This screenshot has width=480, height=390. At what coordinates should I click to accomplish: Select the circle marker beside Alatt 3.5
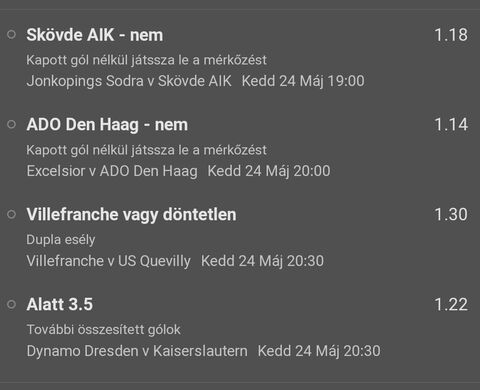click(11, 304)
